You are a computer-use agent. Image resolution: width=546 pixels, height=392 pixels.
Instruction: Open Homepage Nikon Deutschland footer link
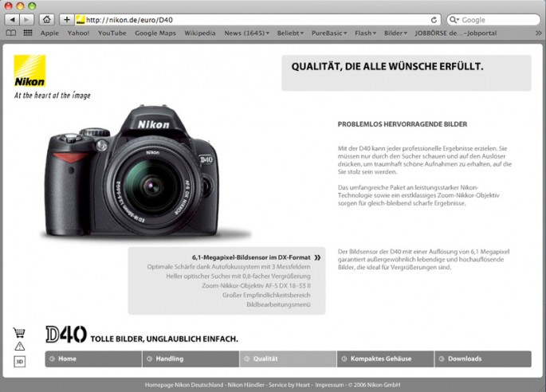point(184,385)
